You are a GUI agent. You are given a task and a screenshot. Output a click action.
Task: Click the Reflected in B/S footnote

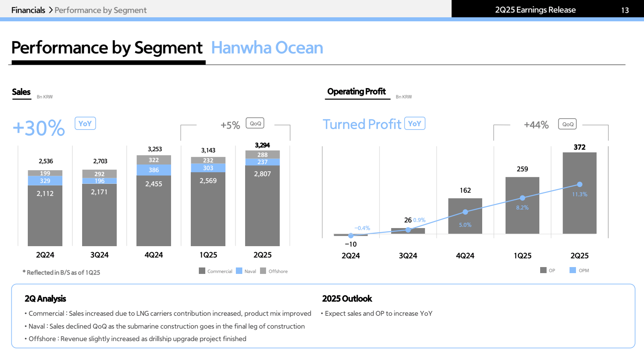click(x=61, y=272)
